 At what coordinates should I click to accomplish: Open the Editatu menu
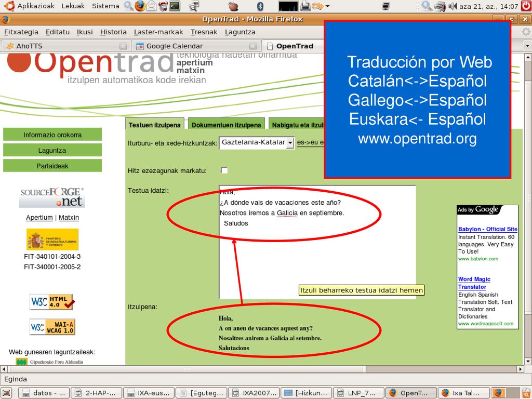click(57, 32)
